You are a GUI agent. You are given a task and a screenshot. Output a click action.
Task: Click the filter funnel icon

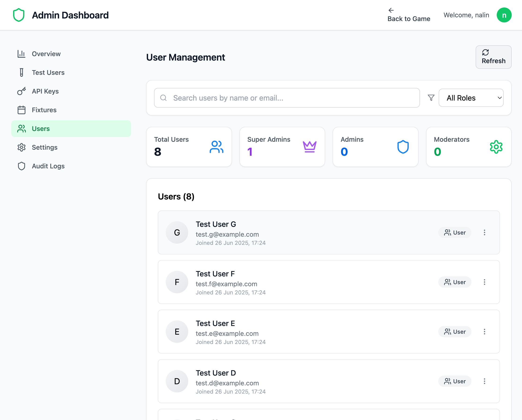click(x=431, y=98)
